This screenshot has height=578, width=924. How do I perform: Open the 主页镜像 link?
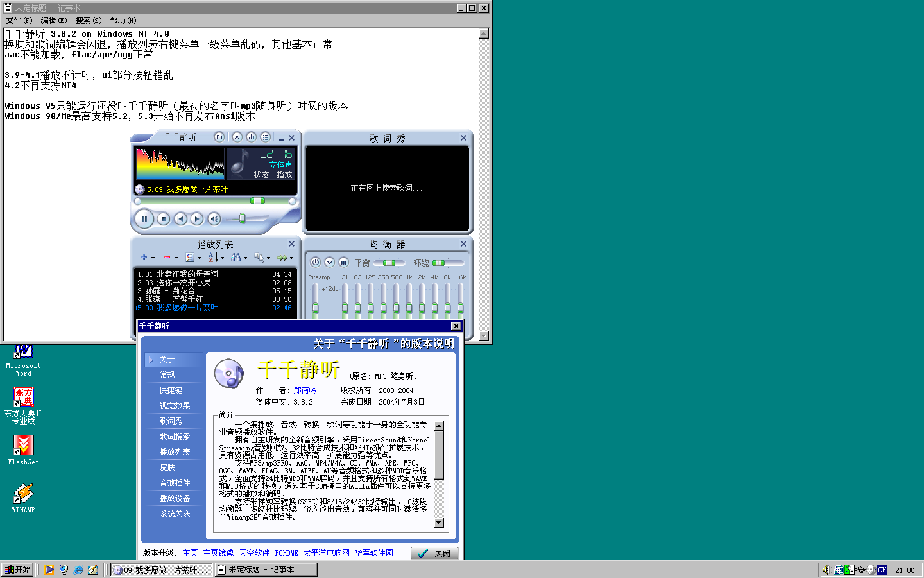[x=218, y=553]
